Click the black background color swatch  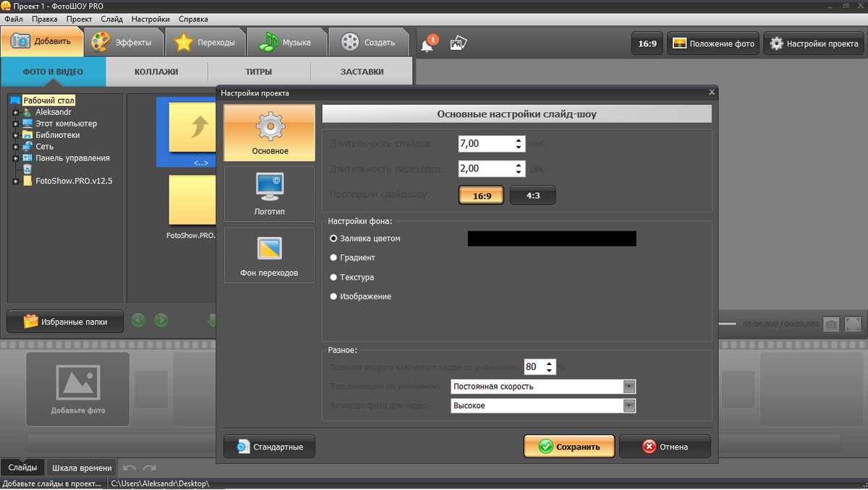pyautogui.click(x=552, y=238)
